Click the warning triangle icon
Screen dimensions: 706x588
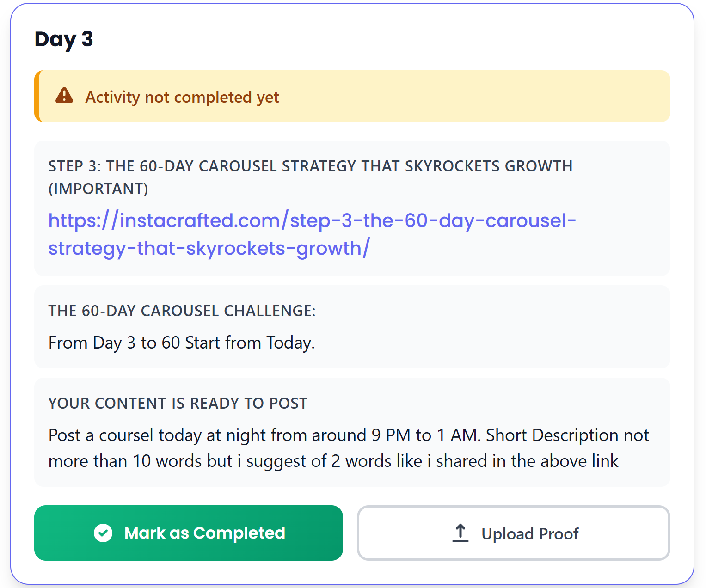point(64,96)
